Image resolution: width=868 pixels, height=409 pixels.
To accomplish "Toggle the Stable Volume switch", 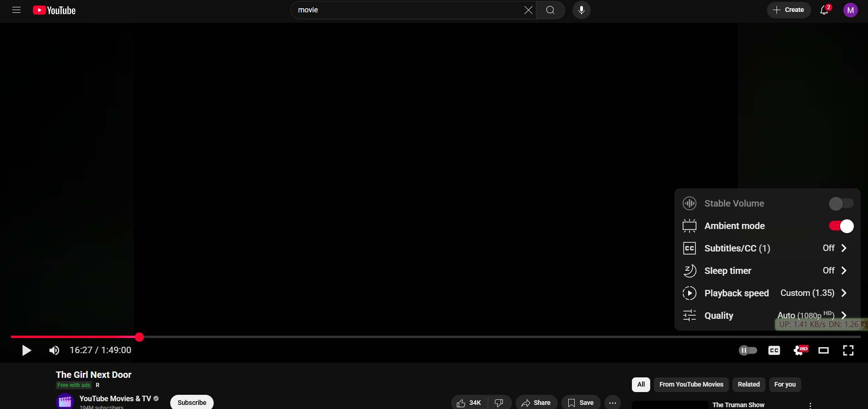I will (x=841, y=204).
